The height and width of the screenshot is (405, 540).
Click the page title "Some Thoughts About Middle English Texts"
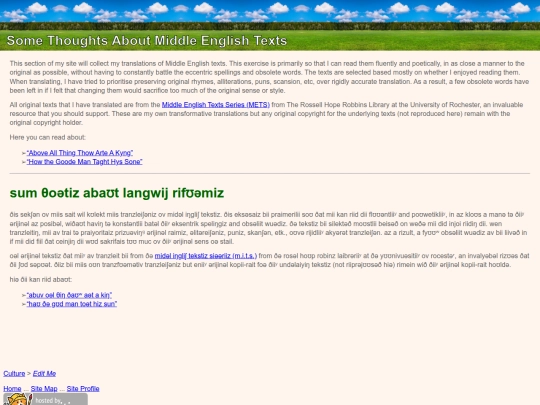point(147,41)
